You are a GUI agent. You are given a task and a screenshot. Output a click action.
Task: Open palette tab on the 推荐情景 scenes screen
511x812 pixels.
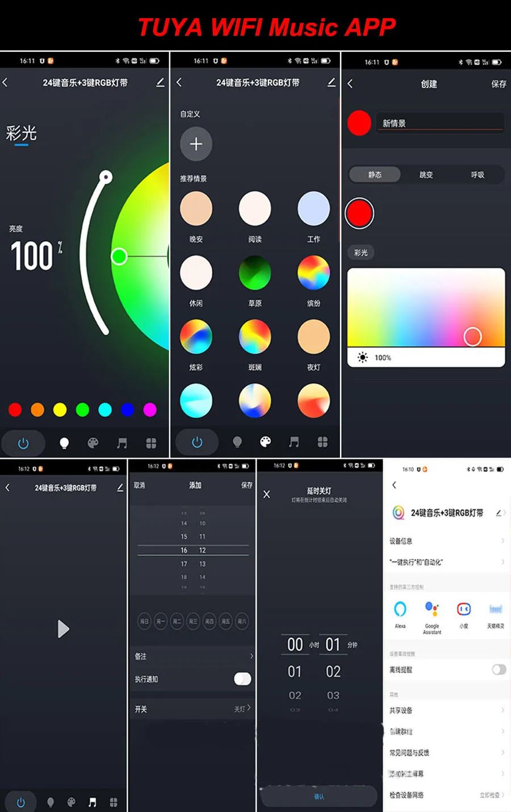click(x=265, y=442)
